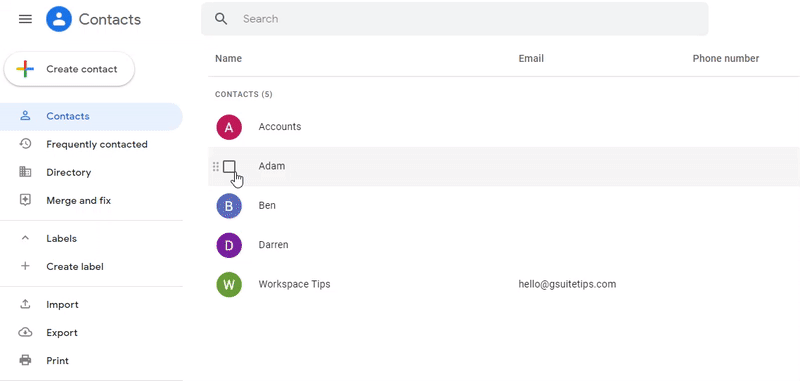The image size is (800, 381).
Task: Click the Contacts app logo icon
Action: point(59,19)
